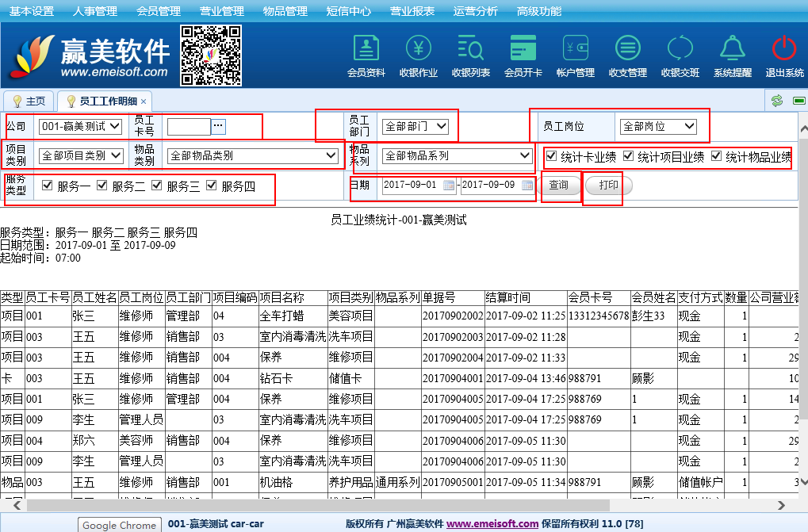Expand the 全部部门 department dropdown
Screen dimensions: 808x532
(x=415, y=126)
